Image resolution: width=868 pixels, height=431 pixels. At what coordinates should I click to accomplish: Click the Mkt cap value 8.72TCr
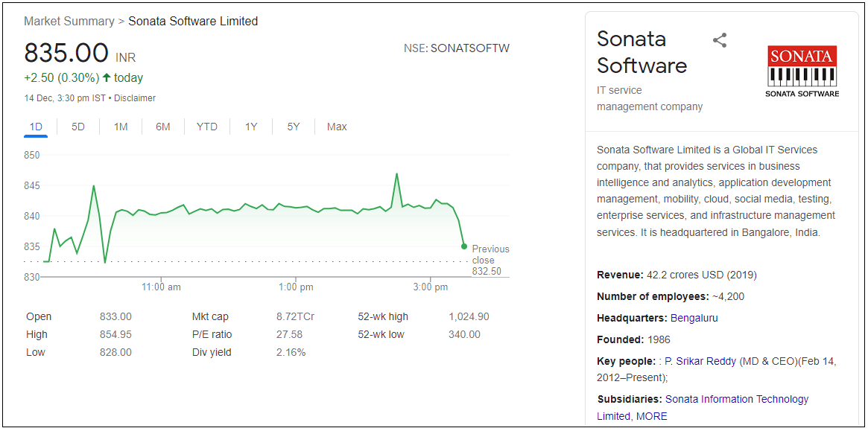296,317
